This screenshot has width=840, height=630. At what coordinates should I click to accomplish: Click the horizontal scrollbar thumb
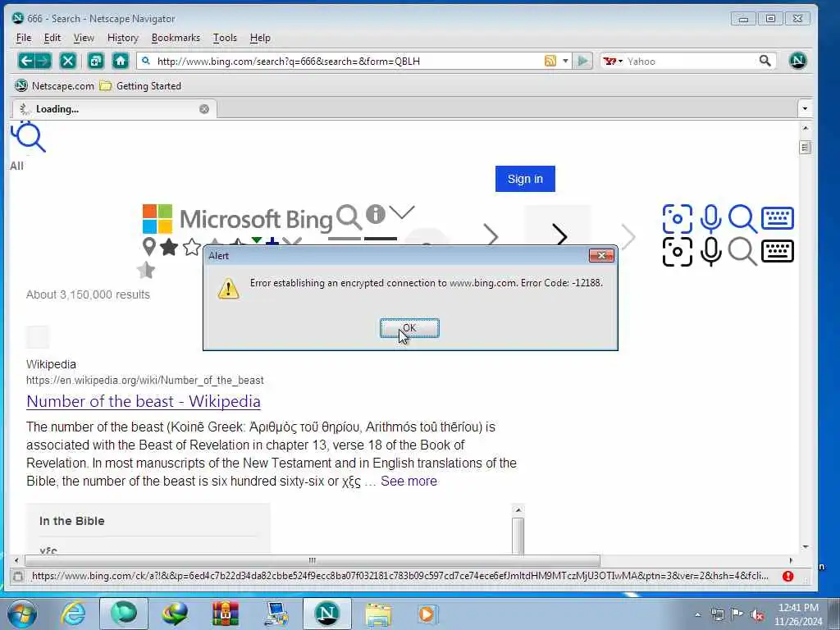(x=313, y=560)
